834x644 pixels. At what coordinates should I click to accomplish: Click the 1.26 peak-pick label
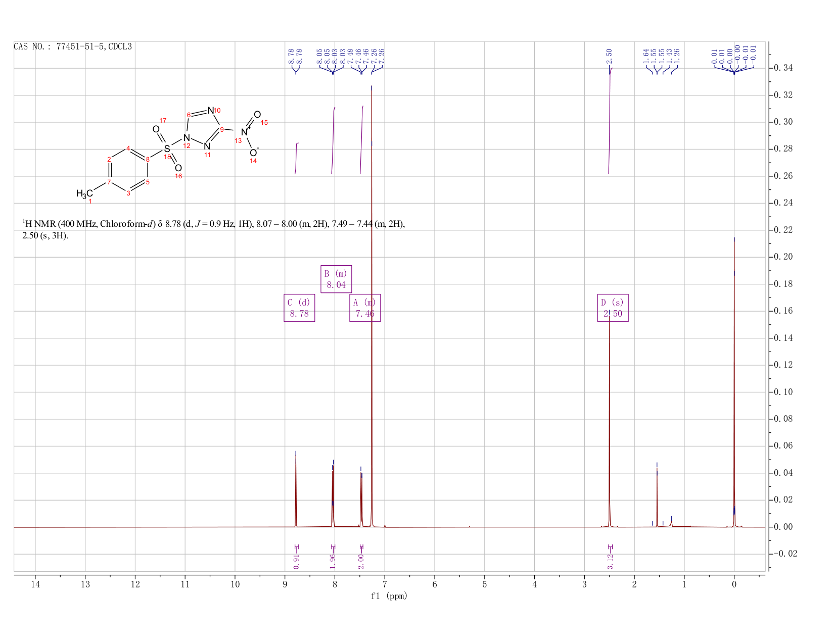point(677,56)
